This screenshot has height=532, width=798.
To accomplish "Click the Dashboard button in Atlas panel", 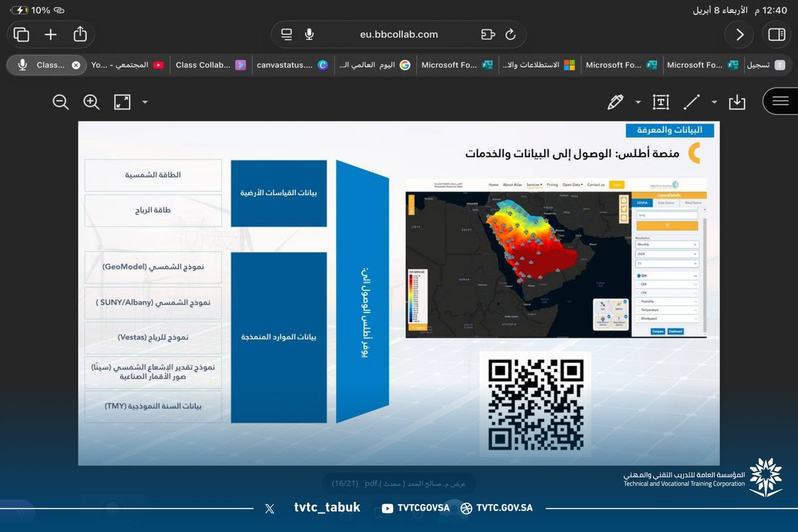I will 676,331.
